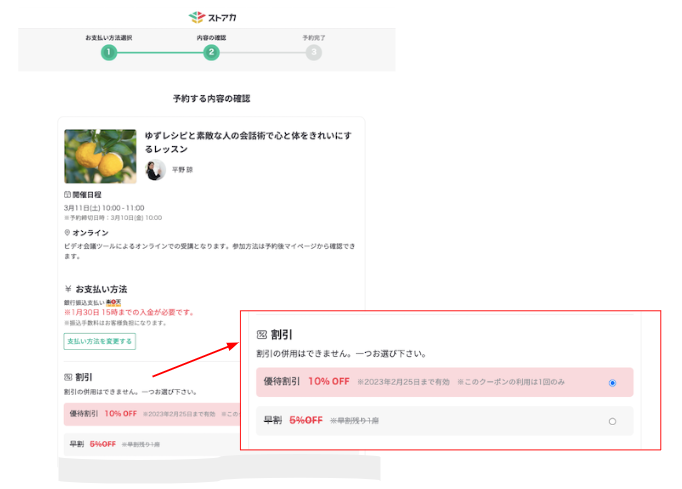Click the ストアカ logo at top
Screen dimensions: 682x489
point(212,17)
